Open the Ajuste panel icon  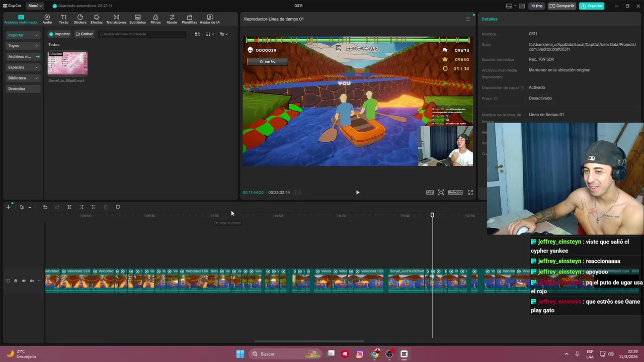(x=172, y=19)
